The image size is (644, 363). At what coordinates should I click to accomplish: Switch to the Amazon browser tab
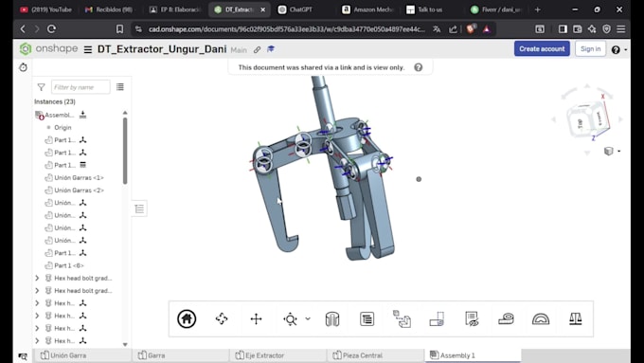pyautogui.click(x=367, y=9)
